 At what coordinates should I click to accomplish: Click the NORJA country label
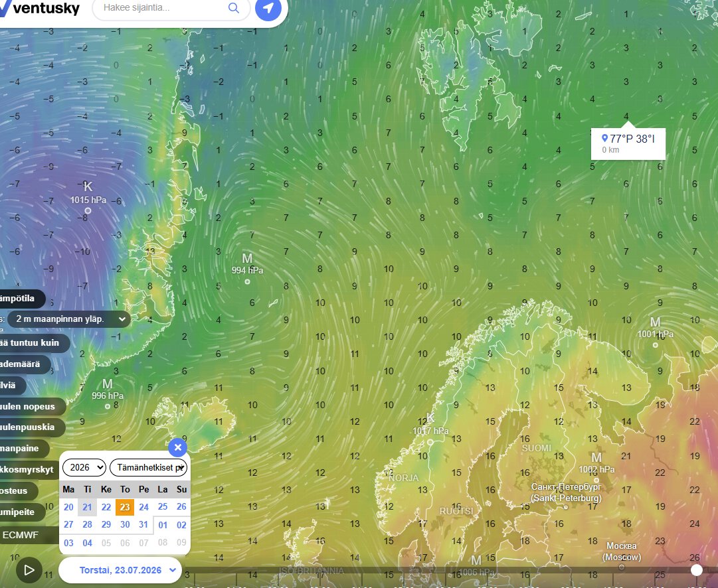(404, 478)
